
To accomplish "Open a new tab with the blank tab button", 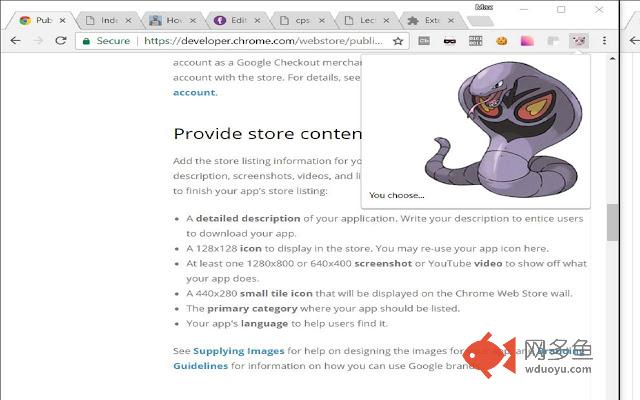I will [480, 21].
